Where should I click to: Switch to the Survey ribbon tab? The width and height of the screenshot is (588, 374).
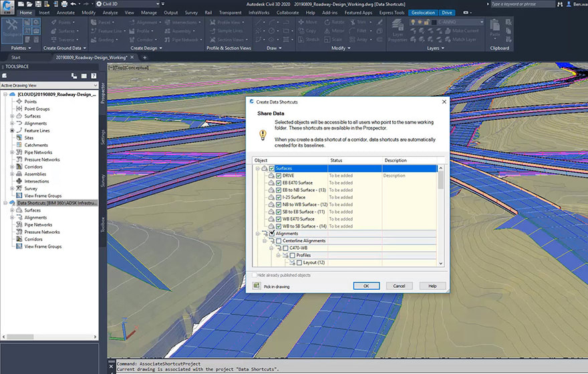(191, 13)
